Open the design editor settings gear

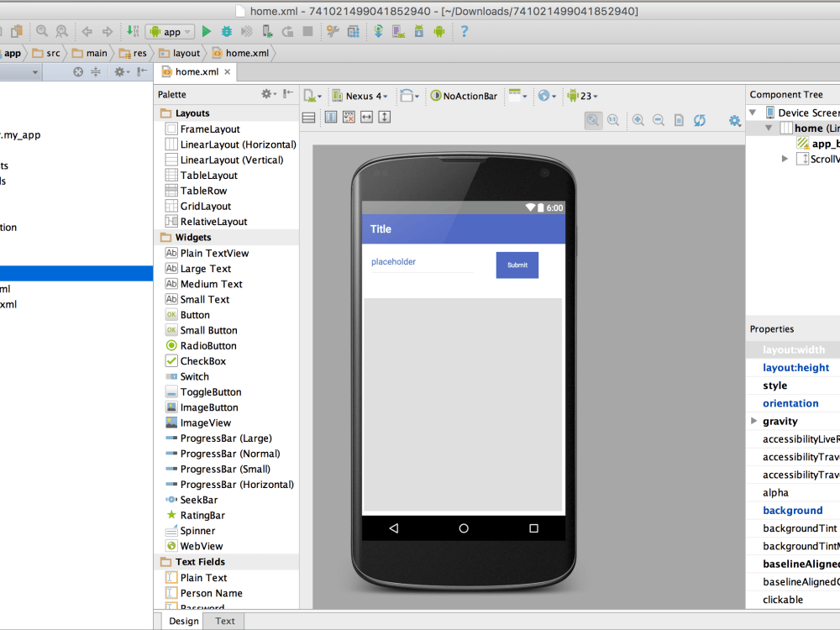click(734, 120)
